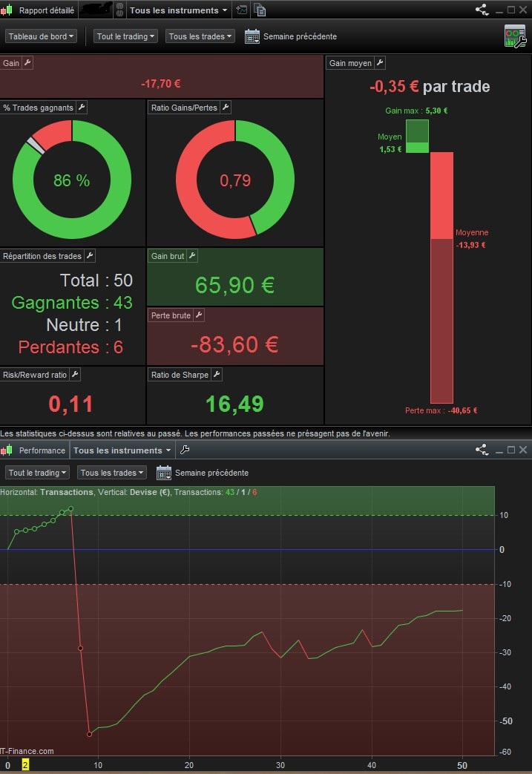Click the copy report icon in title bar
Viewport: 532px width, 774px height.
pyautogui.click(x=260, y=10)
